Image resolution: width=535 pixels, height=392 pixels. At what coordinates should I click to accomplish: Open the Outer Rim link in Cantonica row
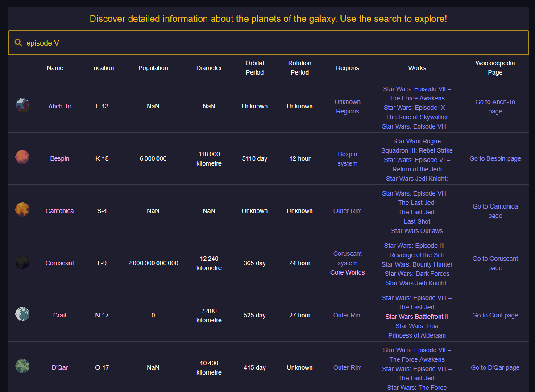[x=347, y=211]
